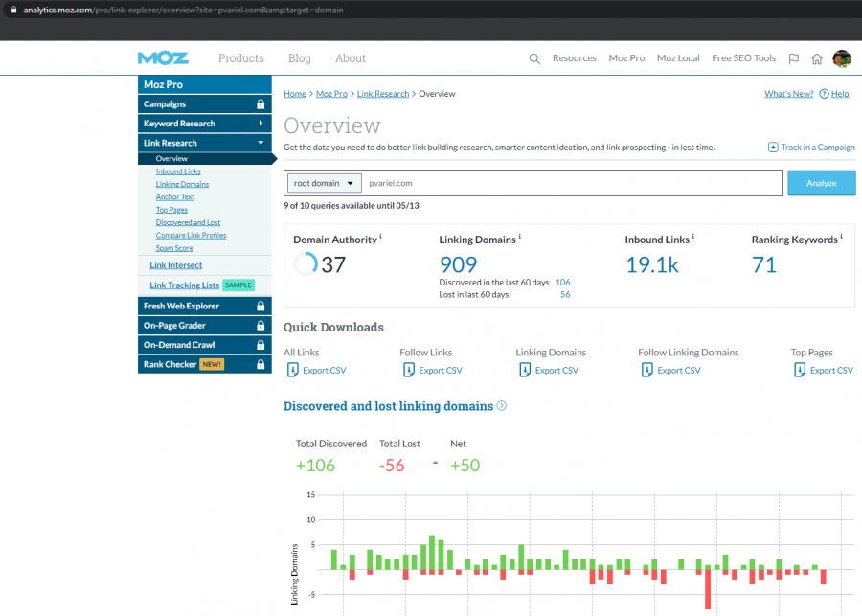Open Inbound Links in sidebar
Screen dimensions: 862x616
(x=178, y=171)
